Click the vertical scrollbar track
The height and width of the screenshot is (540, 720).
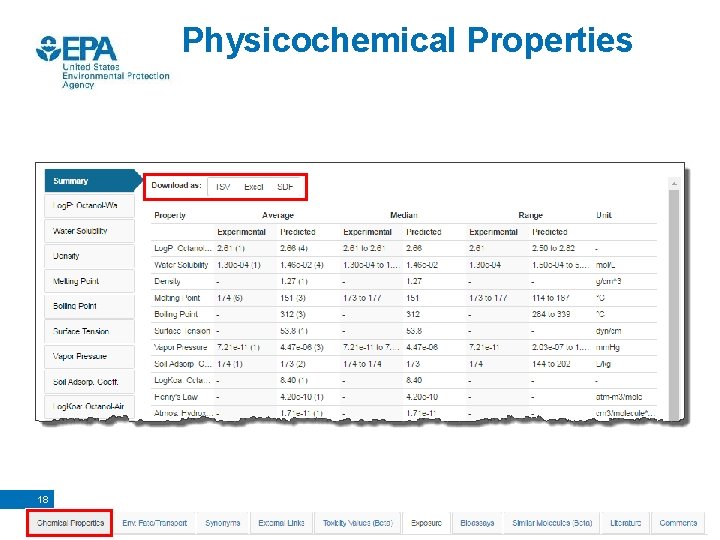coord(674,303)
